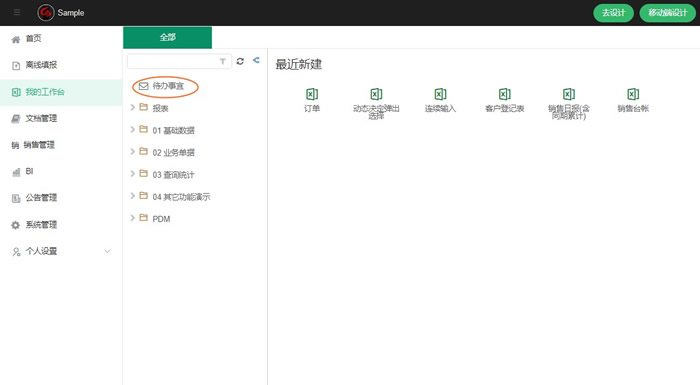Viewport: 700px width, 385px height.
Task: Open the 销售台帐 template icon
Action: 633,94
